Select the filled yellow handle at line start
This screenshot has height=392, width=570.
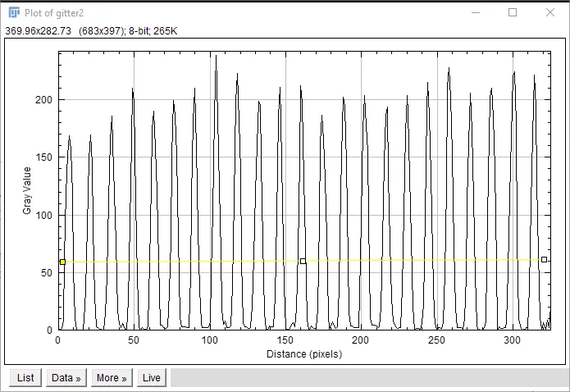tap(62, 262)
